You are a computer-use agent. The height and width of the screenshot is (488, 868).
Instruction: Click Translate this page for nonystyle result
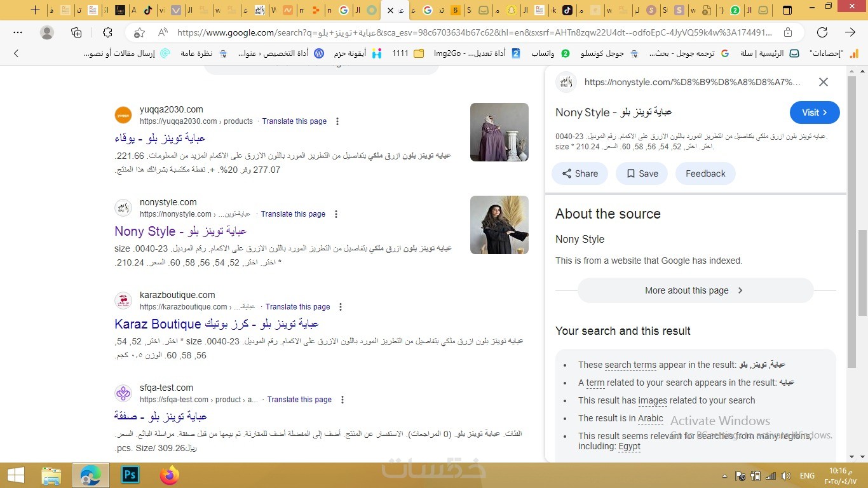coord(293,214)
